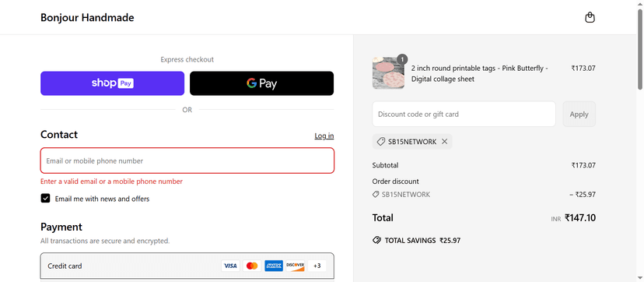Click the Pink Butterfly product thumbnail
Screen dimensions: 644x282
[x=388, y=73]
